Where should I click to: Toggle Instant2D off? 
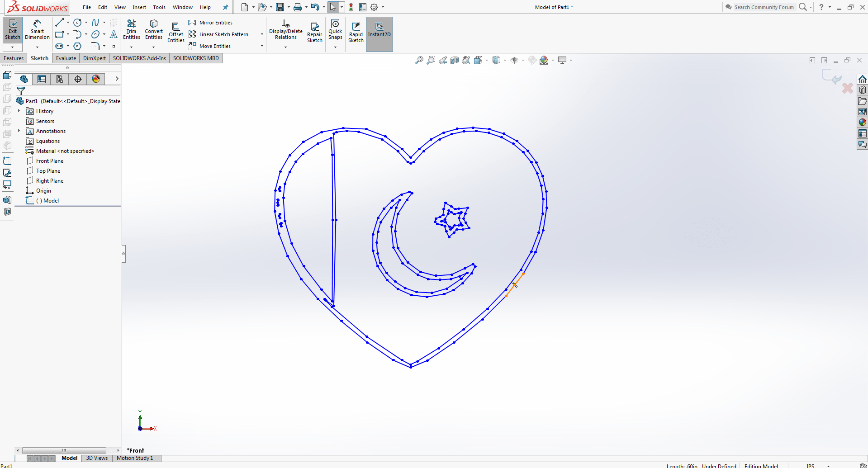click(379, 34)
